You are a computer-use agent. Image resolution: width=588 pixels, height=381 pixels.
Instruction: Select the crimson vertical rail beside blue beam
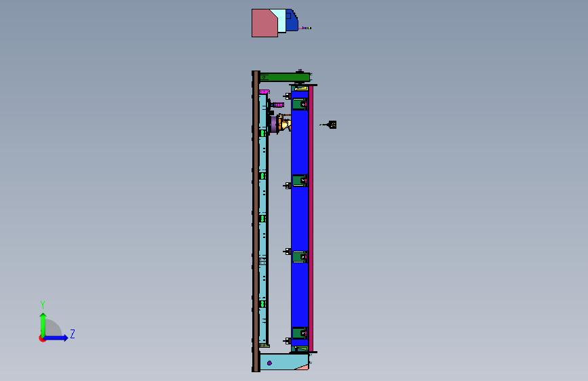pos(311,218)
